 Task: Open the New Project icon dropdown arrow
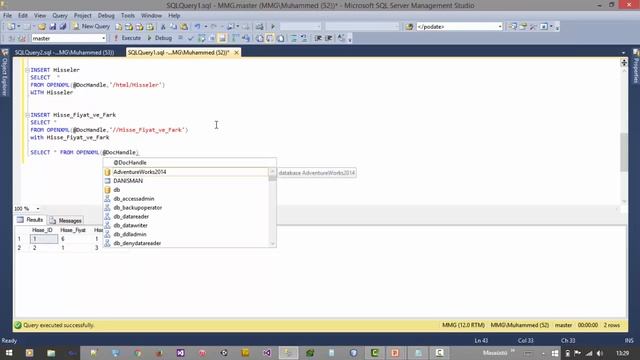pyautogui.click(x=19, y=27)
